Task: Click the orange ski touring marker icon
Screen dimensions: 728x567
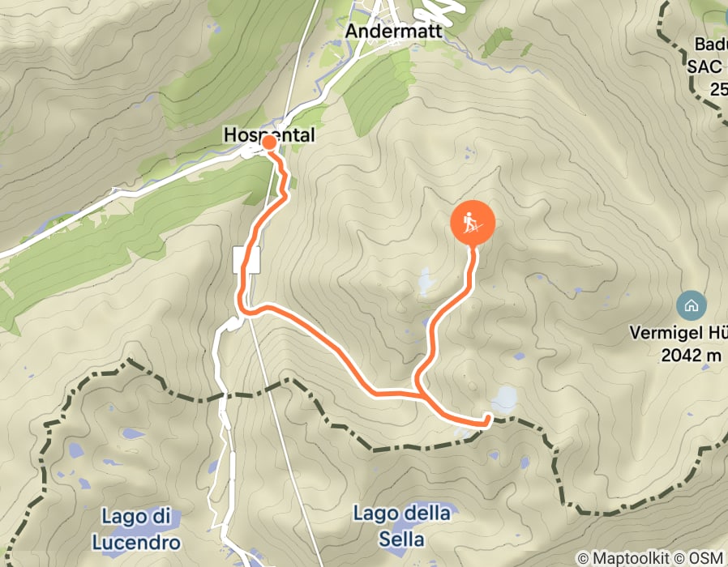Action: click(x=473, y=223)
